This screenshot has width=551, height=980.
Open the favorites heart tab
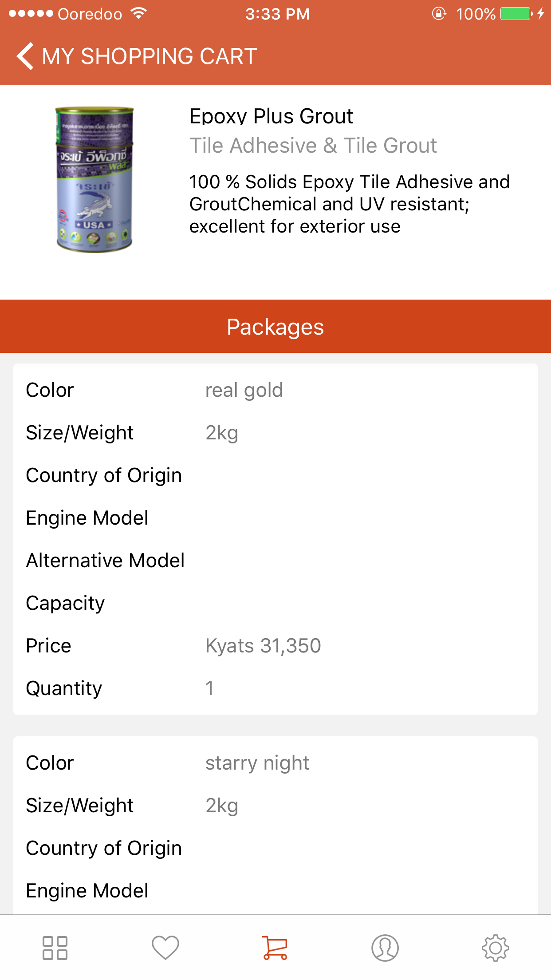pos(165,948)
